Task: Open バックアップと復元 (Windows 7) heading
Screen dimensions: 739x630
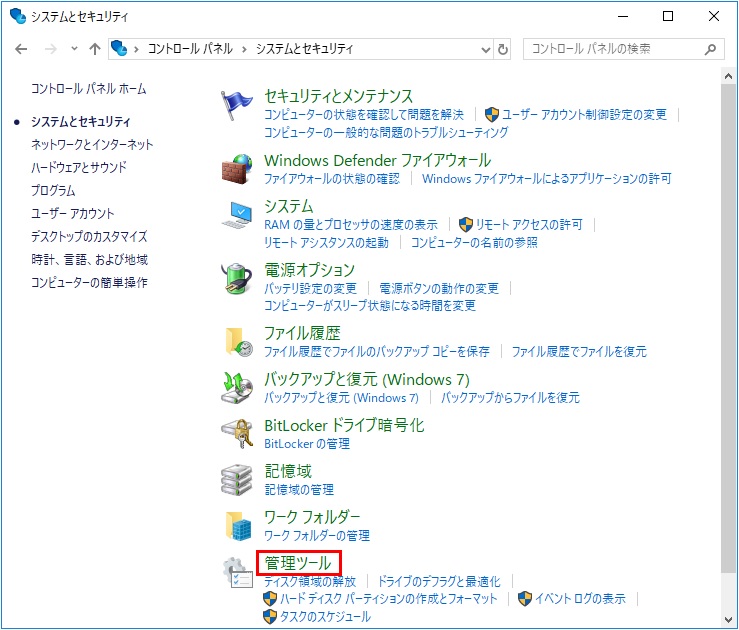Action: (x=367, y=379)
